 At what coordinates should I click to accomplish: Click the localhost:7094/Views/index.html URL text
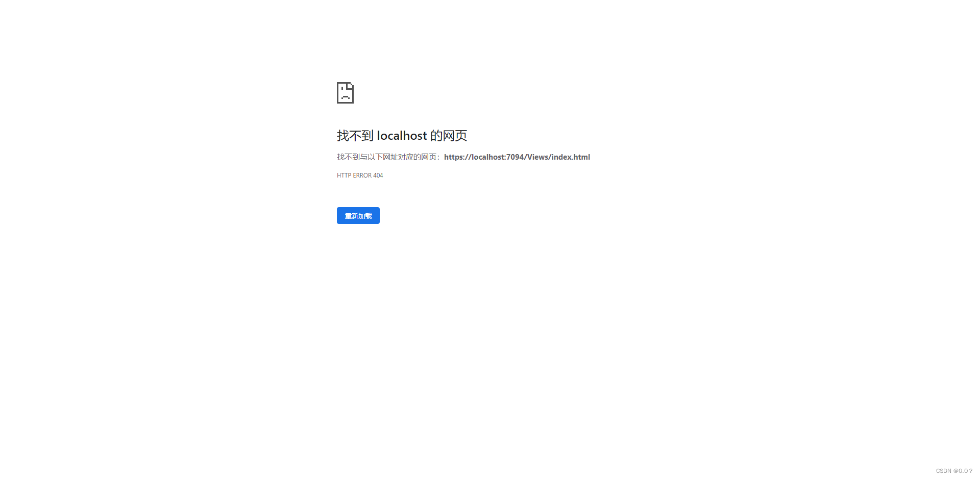coord(517,157)
